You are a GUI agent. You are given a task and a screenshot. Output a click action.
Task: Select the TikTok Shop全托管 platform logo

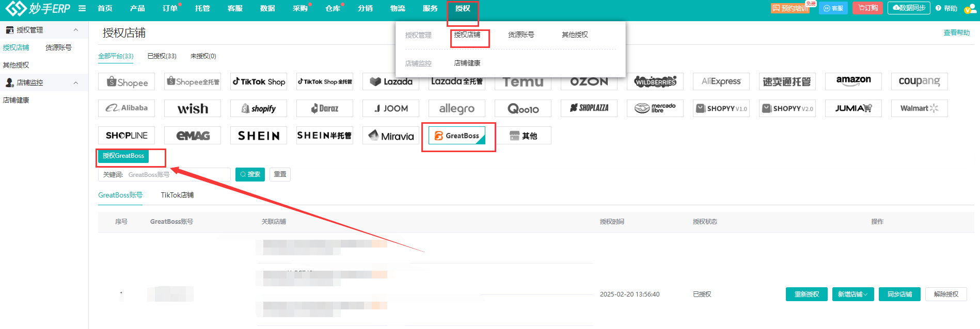click(325, 81)
